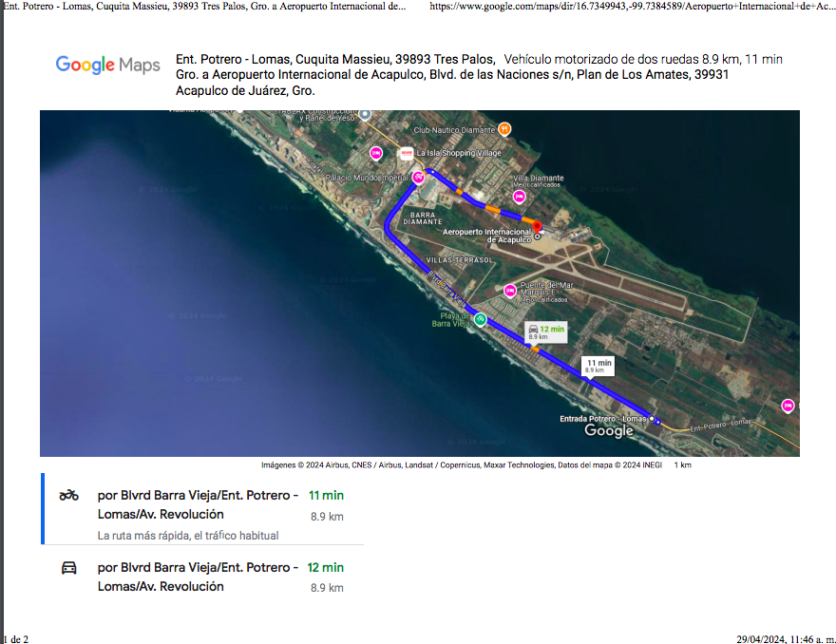Select the car route icon
Image resolution: width=836 pixels, height=644 pixels.
point(68,568)
